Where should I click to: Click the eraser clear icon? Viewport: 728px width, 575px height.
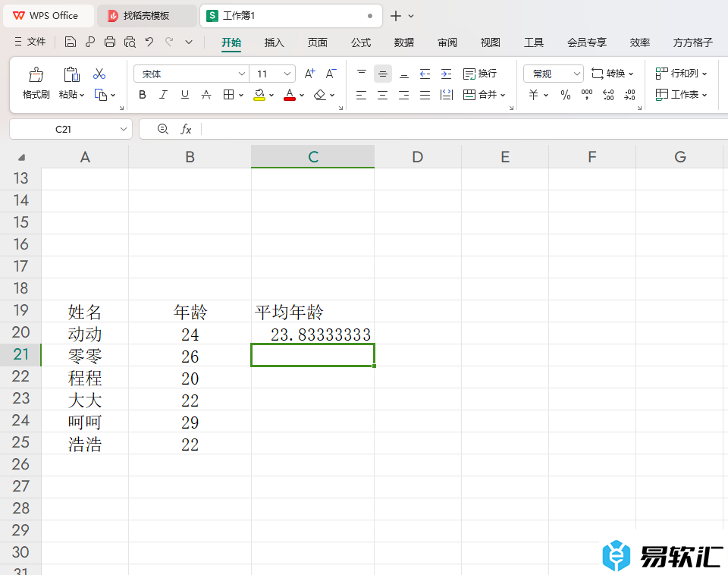point(319,95)
